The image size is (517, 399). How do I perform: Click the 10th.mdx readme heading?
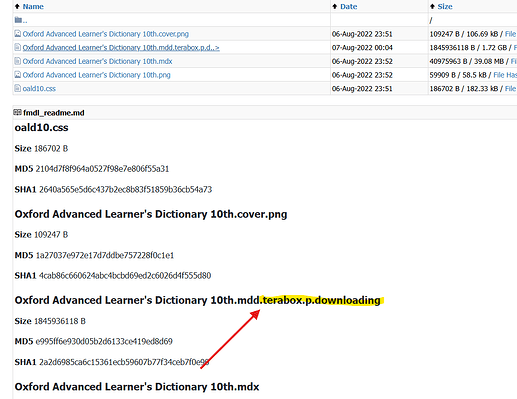[x=137, y=387]
